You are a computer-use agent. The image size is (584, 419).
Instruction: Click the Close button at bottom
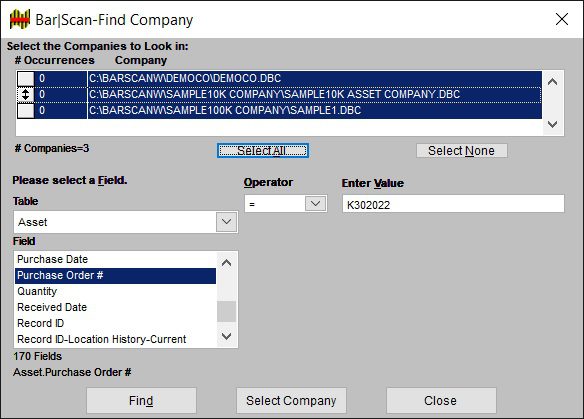[441, 401]
